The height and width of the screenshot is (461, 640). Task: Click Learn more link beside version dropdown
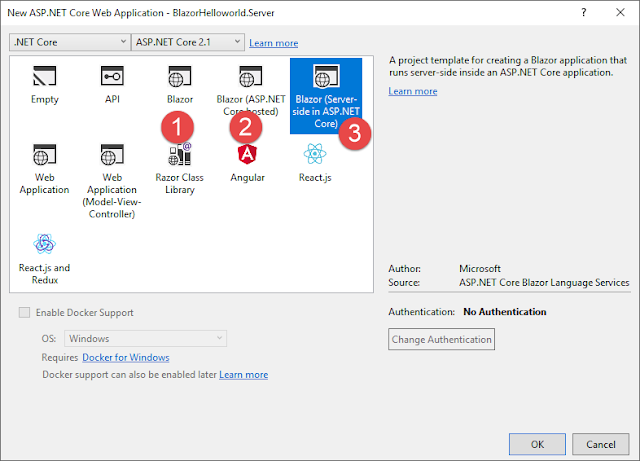(273, 43)
